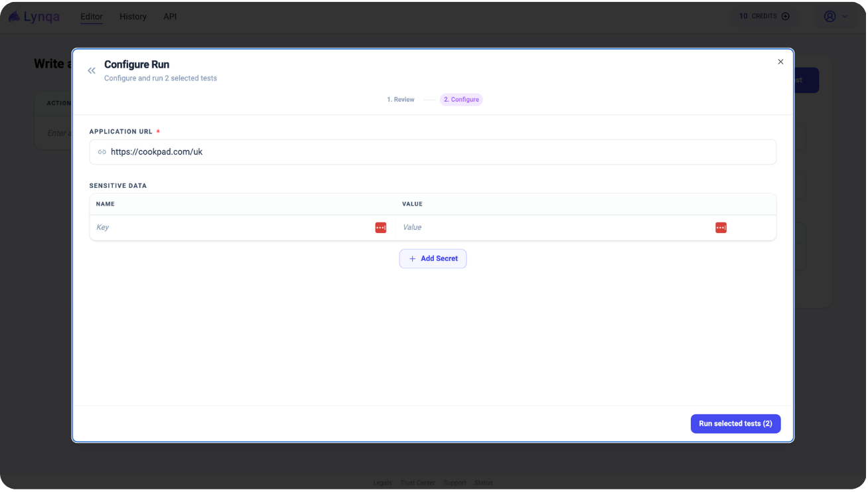Open the Support footer link
Image resolution: width=868 pixels, height=492 pixels.
(455, 483)
